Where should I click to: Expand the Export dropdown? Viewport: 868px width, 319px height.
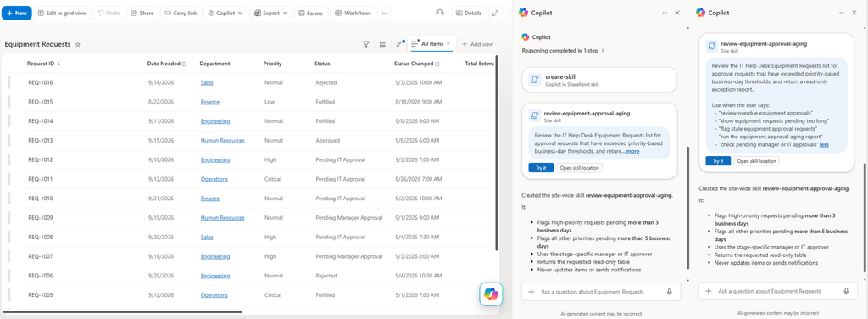tap(271, 13)
